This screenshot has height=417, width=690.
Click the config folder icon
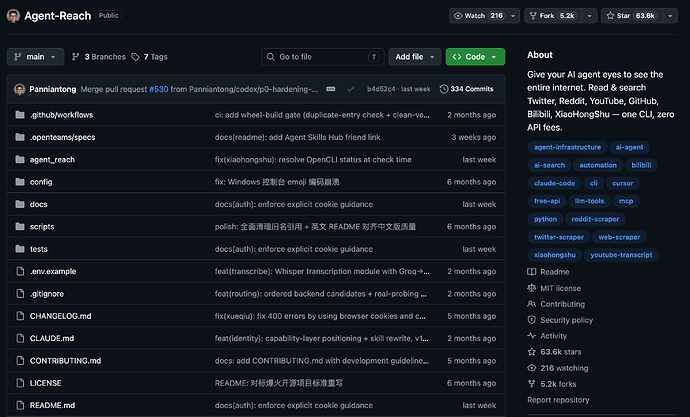click(x=20, y=182)
